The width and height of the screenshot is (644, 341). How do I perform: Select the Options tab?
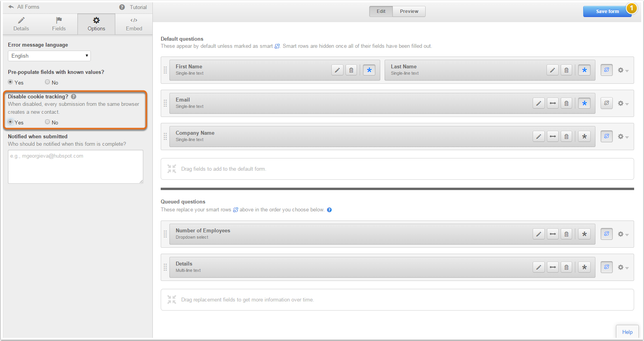point(96,24)
